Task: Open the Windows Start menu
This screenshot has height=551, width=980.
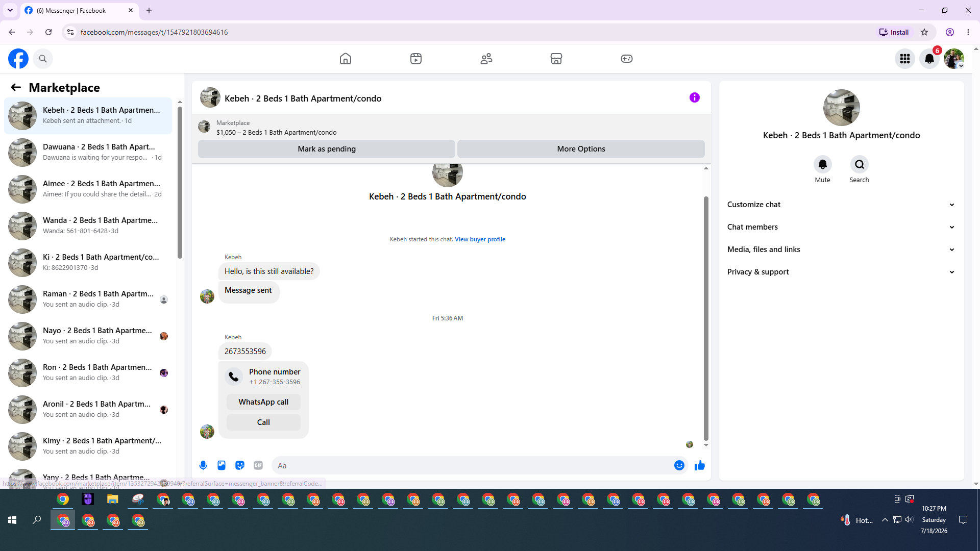Action: [x=12, y=520]
